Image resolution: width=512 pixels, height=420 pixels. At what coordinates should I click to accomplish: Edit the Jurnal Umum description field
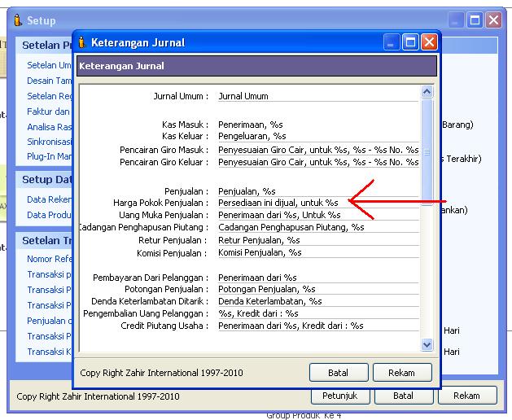pyautogui.click(x=317, y=96)
